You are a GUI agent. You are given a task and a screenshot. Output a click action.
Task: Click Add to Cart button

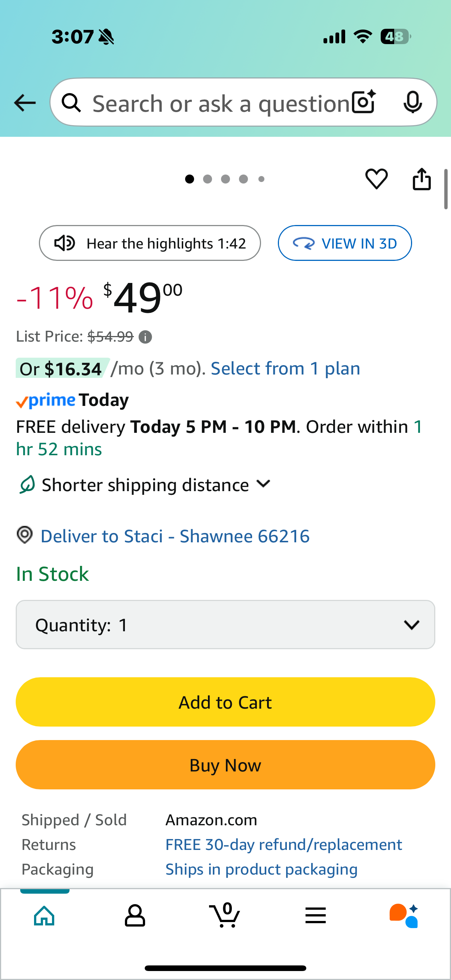pos(225,702)
